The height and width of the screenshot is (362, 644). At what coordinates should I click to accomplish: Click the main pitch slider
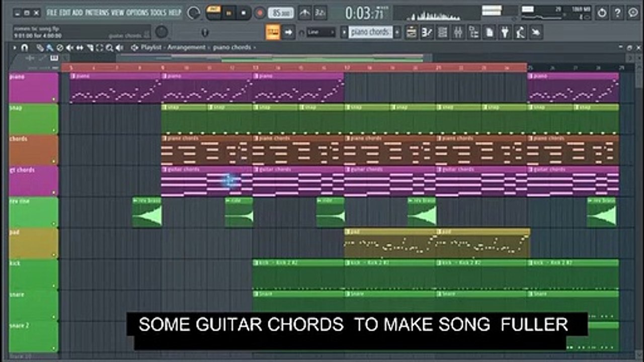(x=205, y=33)
